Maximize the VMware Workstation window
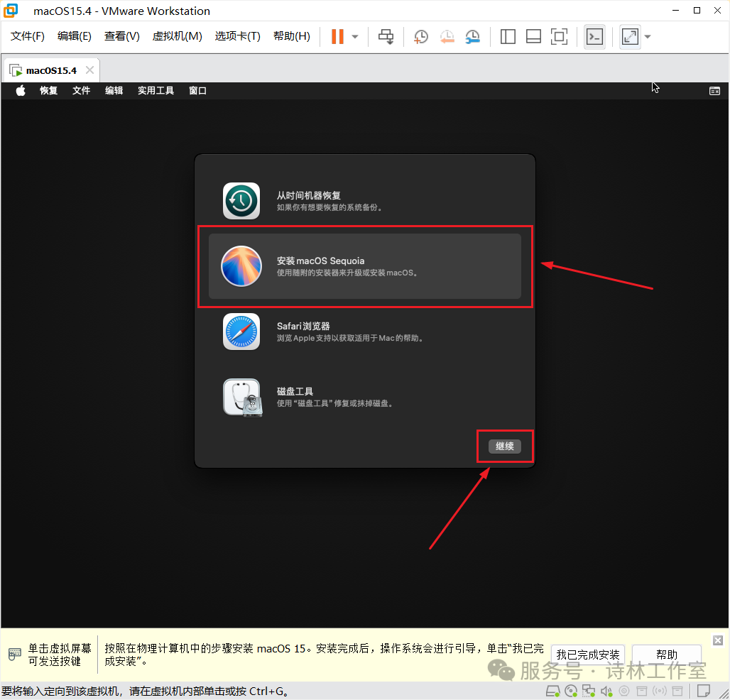The width and height of the screenshot is (730, 700). [x=697, y=10]
